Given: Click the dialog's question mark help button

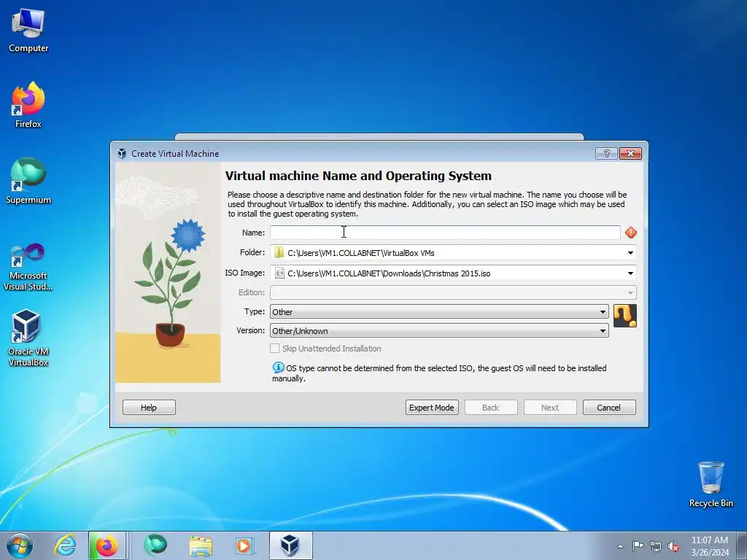Looking at the screenshot, I should pos(606,153).
